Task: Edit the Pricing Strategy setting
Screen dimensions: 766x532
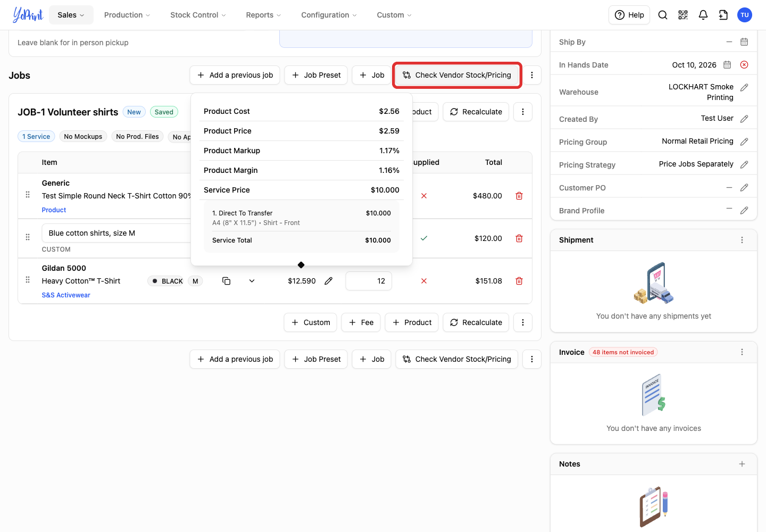Action: coord(744,164)
